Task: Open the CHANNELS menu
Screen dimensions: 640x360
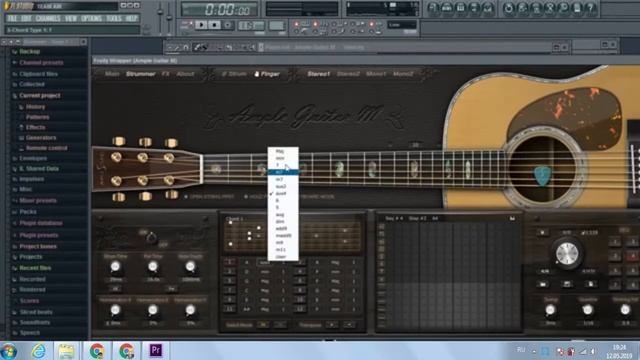Action: point(48,18)
